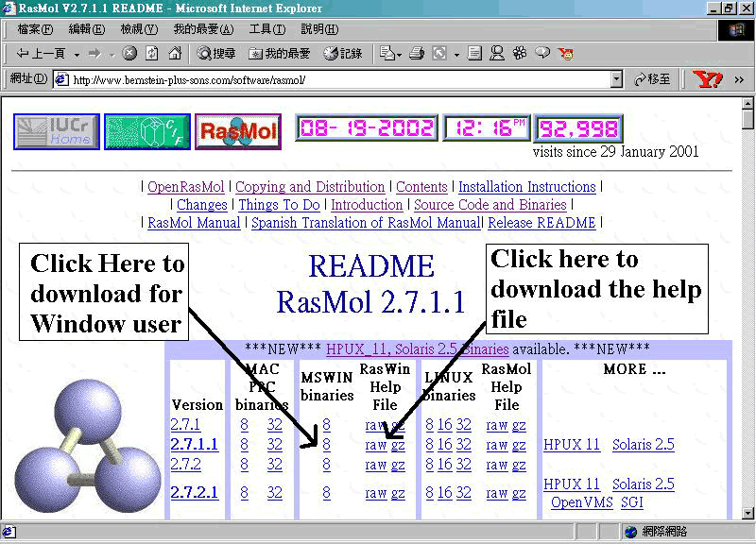The width and height of the screenshot is (756, 544).
Task: Open the 搜尋 search toolbar button
Action: (x=216, y=54)
